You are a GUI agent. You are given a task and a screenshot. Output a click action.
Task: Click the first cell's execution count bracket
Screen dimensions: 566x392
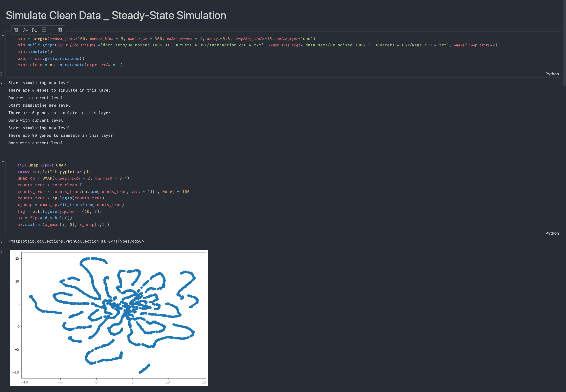click(x=1, y=74)
